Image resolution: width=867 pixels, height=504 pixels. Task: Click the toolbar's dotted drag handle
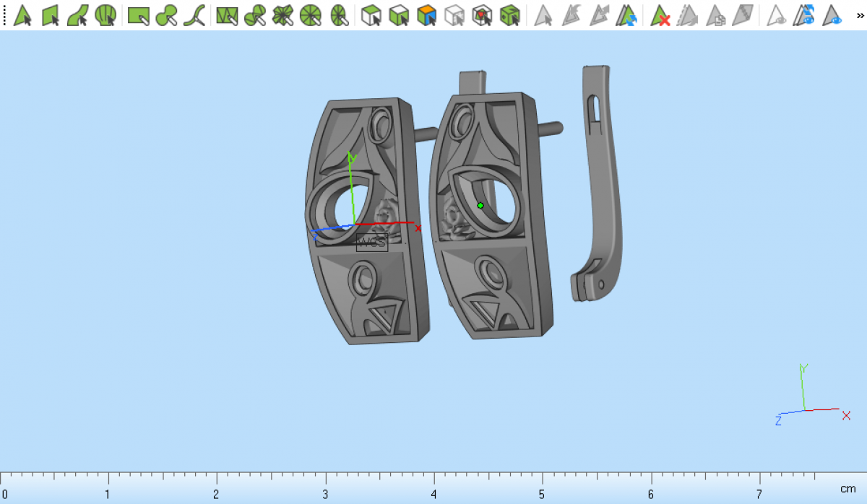coord(4,15)
